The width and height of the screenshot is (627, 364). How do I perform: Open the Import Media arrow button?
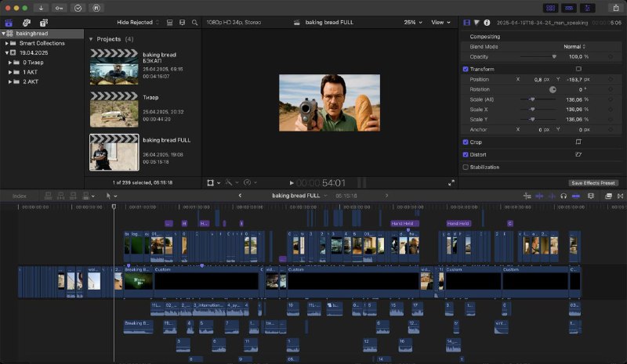pyautogui.click(x=41, y=8)
